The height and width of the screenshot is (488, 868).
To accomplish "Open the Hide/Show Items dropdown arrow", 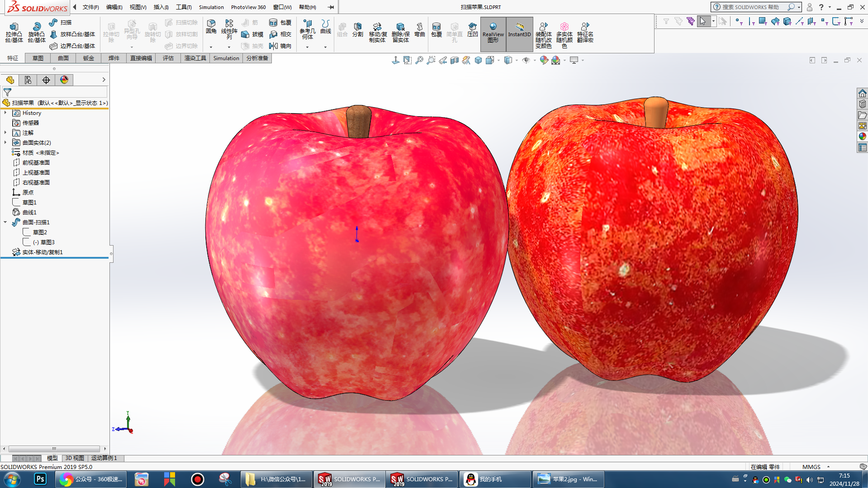I will point(535,60).
